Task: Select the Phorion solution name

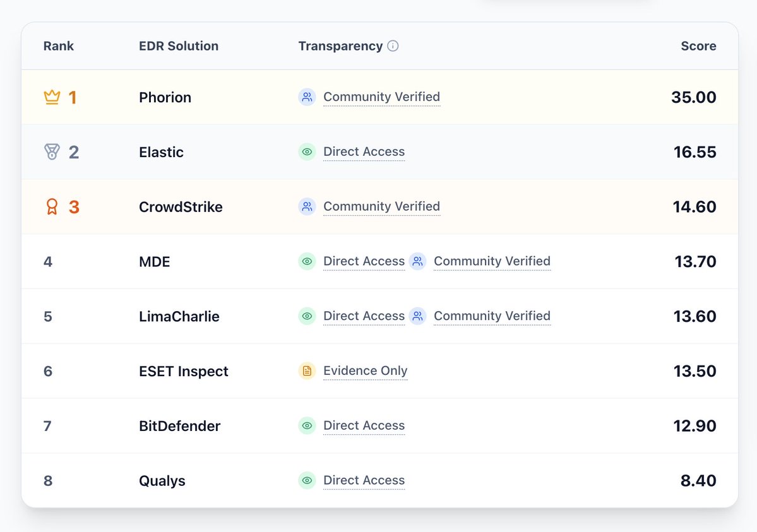Action: pyautogui.click(x=165, y=98)
